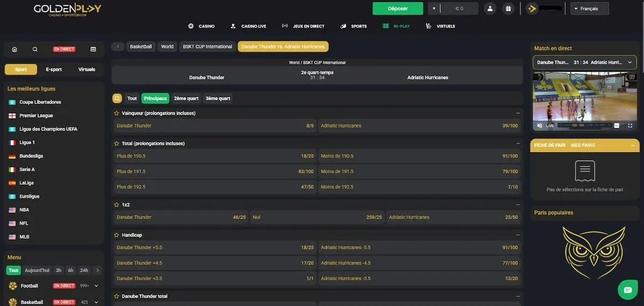Show the 2ème quart markets tab
The image size is (644, 306).
(186, 98)
